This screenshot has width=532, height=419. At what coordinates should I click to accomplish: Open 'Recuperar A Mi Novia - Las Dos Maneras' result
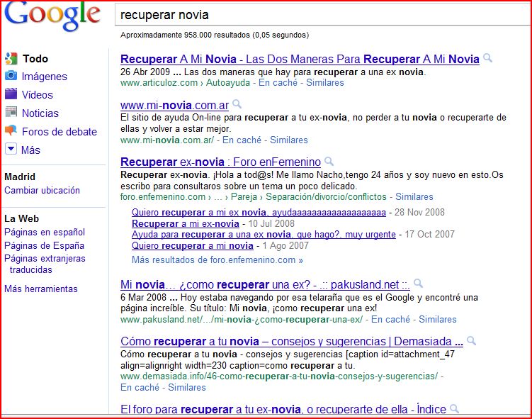300,59
